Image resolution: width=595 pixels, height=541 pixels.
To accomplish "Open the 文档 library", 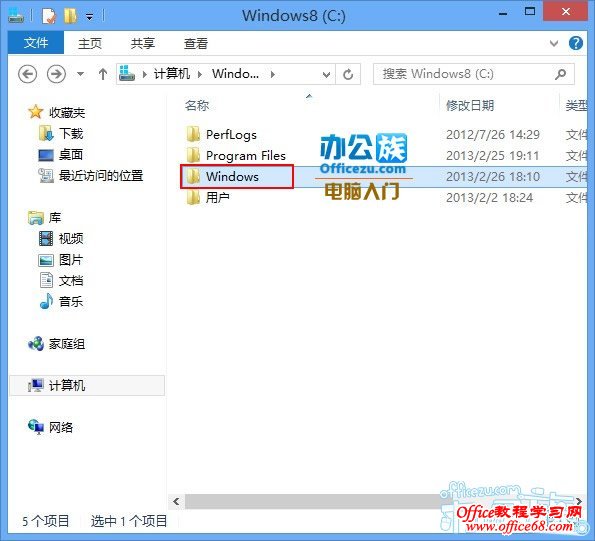I will (x=71, y=281).
